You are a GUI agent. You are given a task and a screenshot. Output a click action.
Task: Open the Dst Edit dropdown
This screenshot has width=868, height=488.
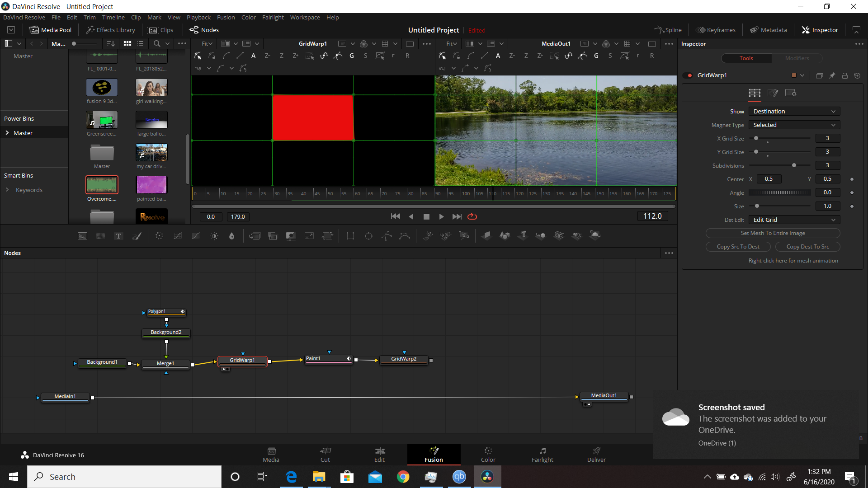[x=794, y=220]
